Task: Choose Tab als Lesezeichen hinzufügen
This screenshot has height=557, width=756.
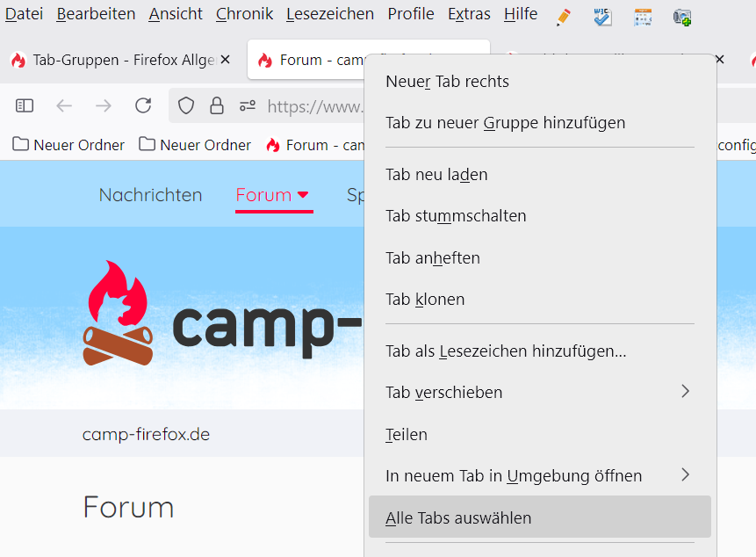Action: coord(540,351)
